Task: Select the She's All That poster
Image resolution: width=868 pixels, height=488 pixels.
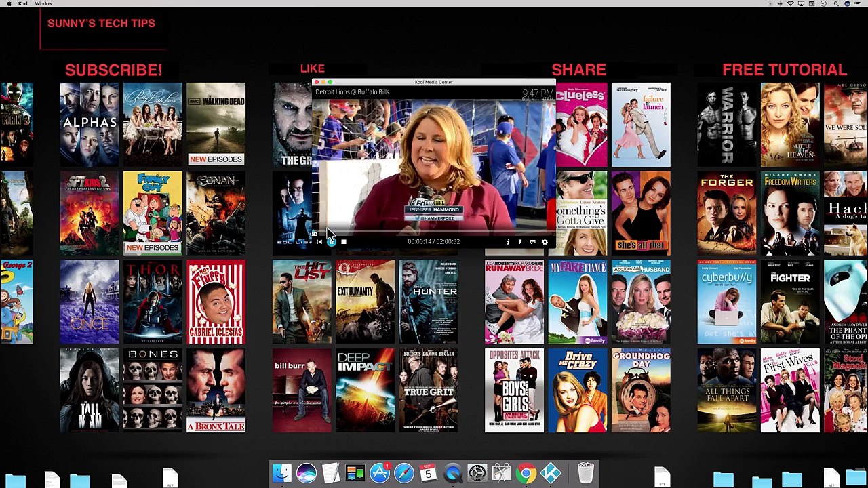Action: click(x=641, y=213)
